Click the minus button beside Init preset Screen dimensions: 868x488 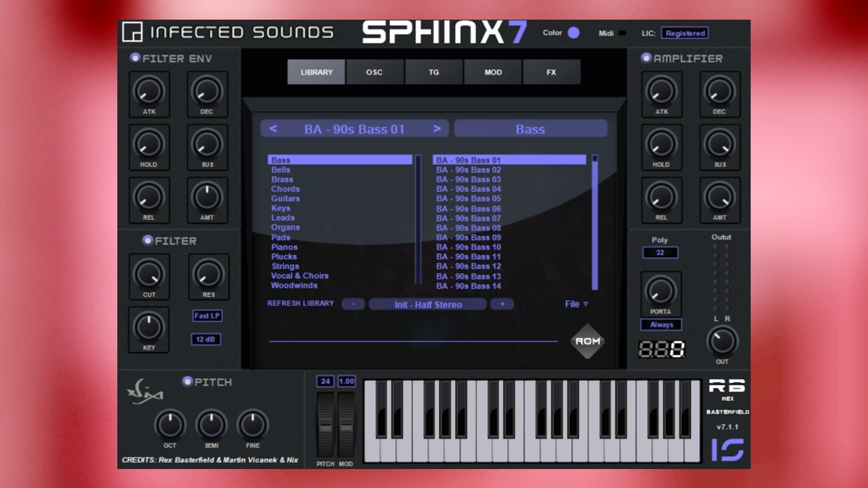pos(353,304)
